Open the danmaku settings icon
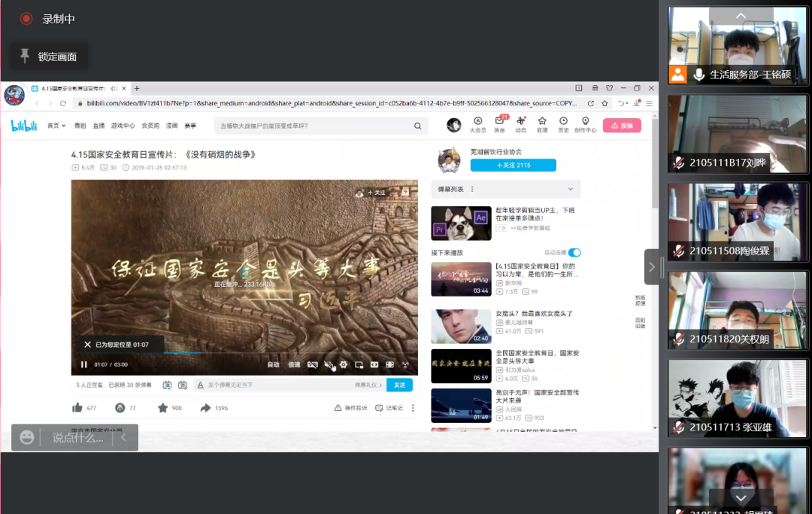 [x=183, y=385]
